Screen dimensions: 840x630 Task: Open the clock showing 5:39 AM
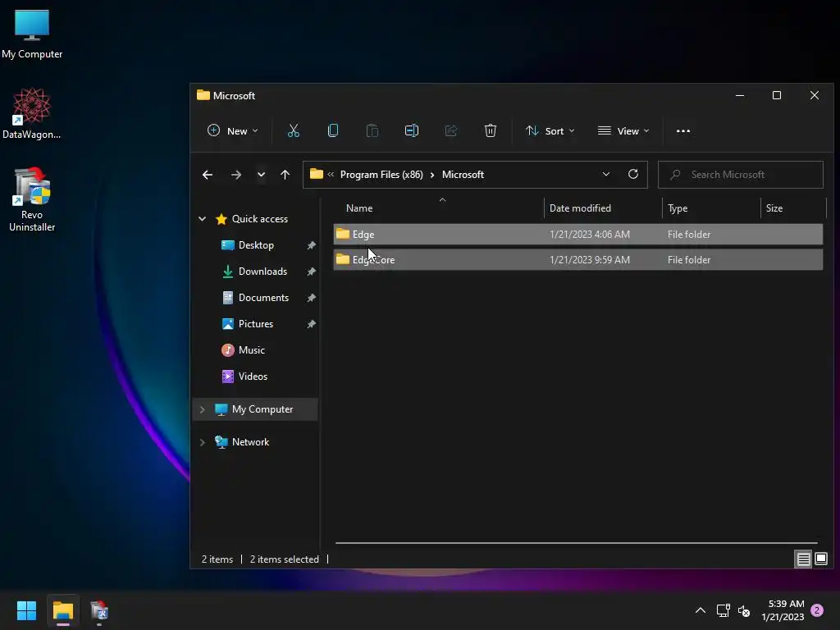tap(783, 610)
